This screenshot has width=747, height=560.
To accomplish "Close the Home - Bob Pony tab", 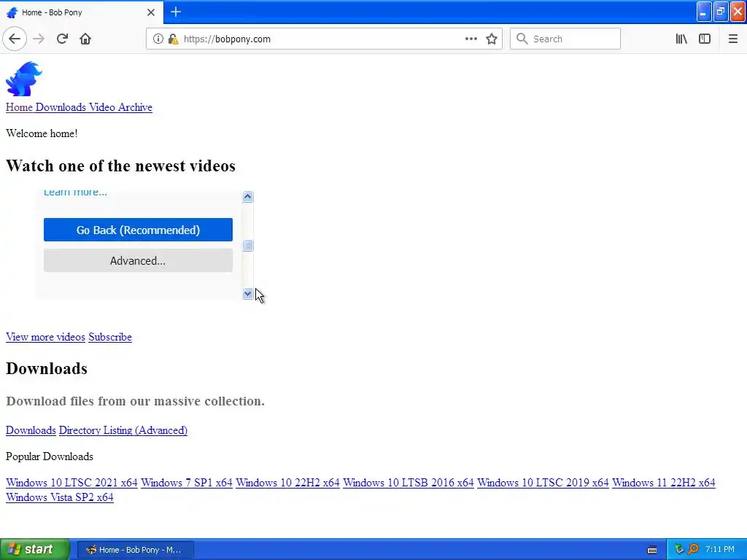I will point(151,12).
